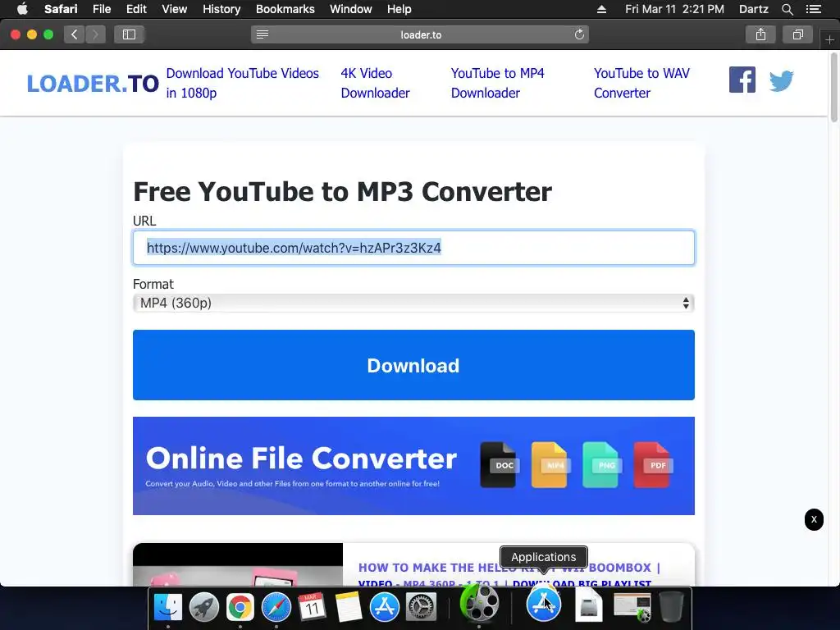This screenshot has height=630, width=840.
Task: Reload the loader.to page
Action: 579,34
